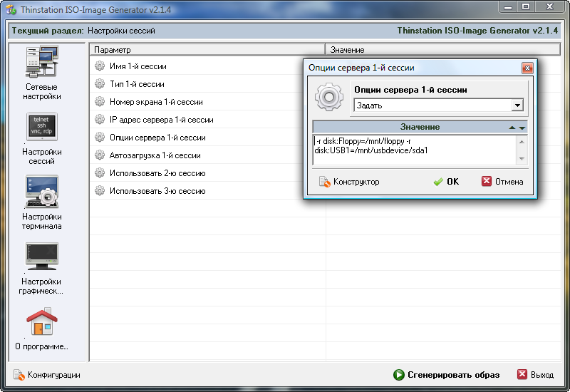The image size is (570, 392).
Task: Close the Опции сервера 1-й сессии dialog
Action: pos(527,68)
